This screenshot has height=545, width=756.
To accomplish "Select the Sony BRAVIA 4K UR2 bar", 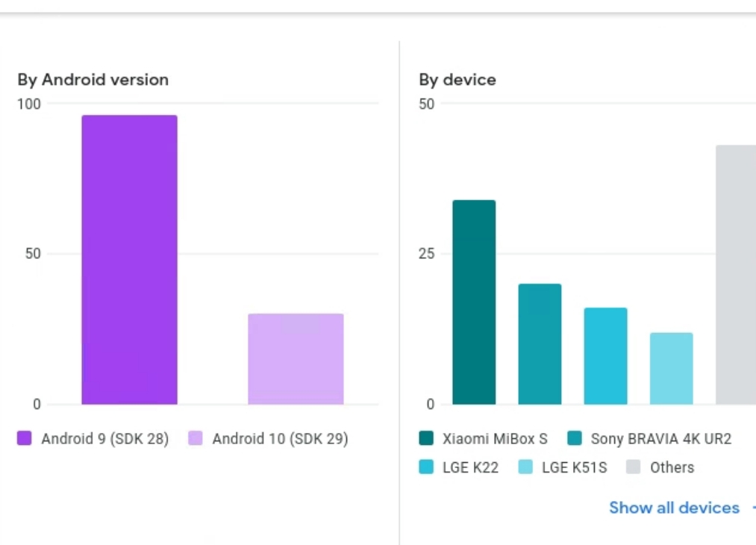I will point(540,343).
